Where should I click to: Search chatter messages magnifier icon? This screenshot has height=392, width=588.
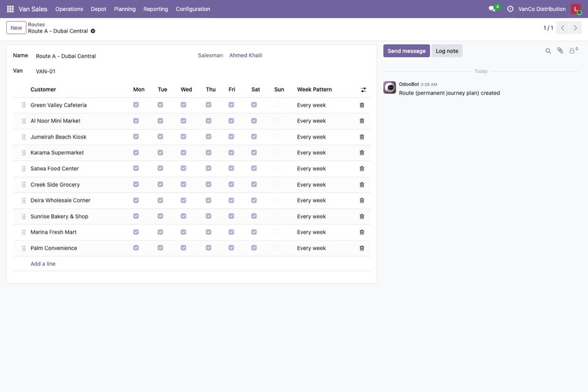[x=548, y=51]
